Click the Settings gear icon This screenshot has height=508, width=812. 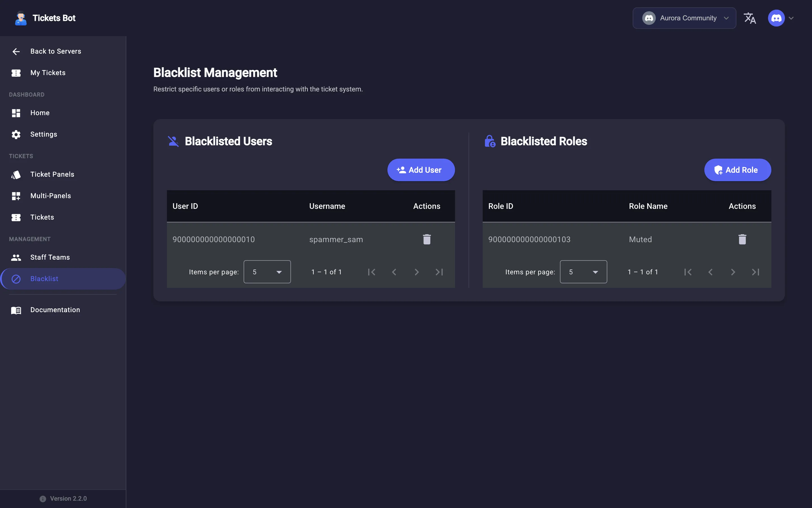[x=16, y=134]
